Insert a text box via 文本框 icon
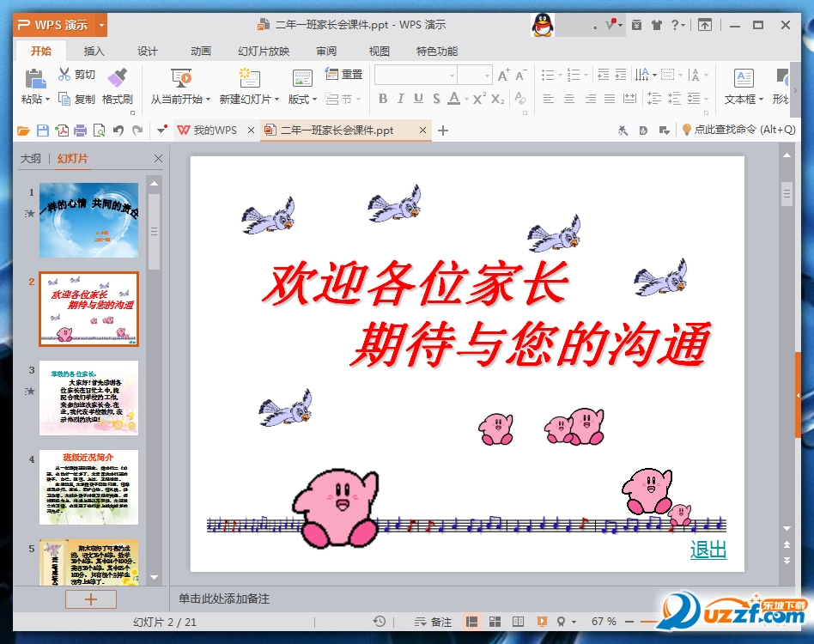The image size is (814, 644). coord(744,78)
